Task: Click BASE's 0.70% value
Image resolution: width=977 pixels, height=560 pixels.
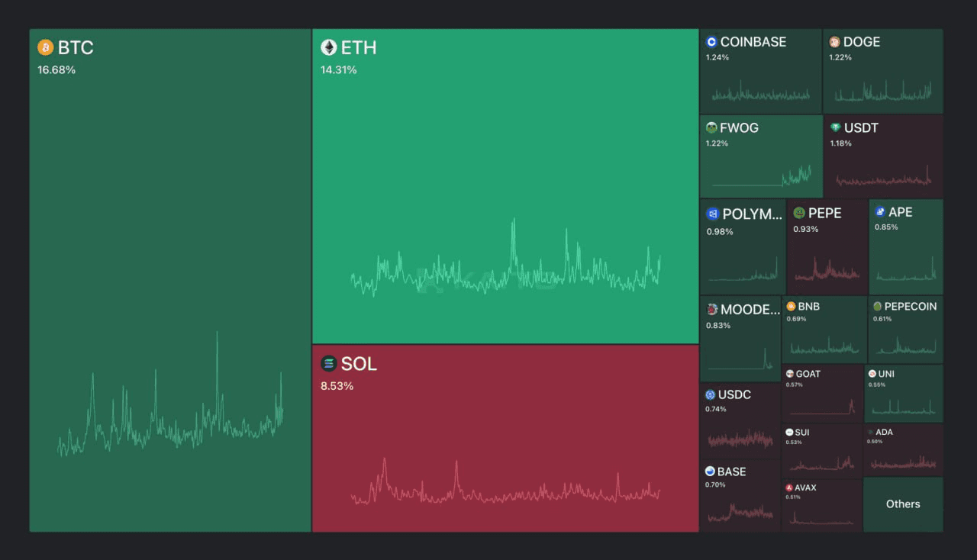Action: 715,485
